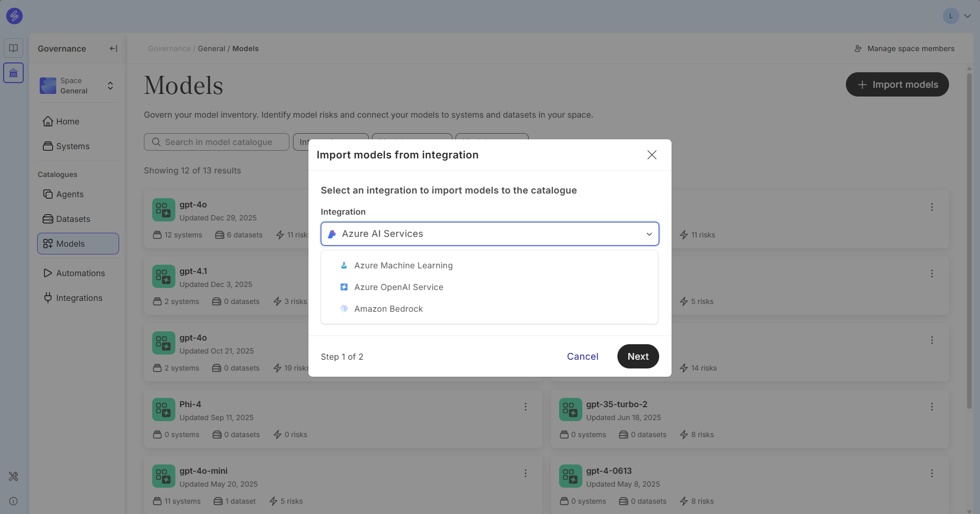The image size is (980, 514).
Task: Open three-dot menu for Phi-4 model
Action: click(525, 407)
